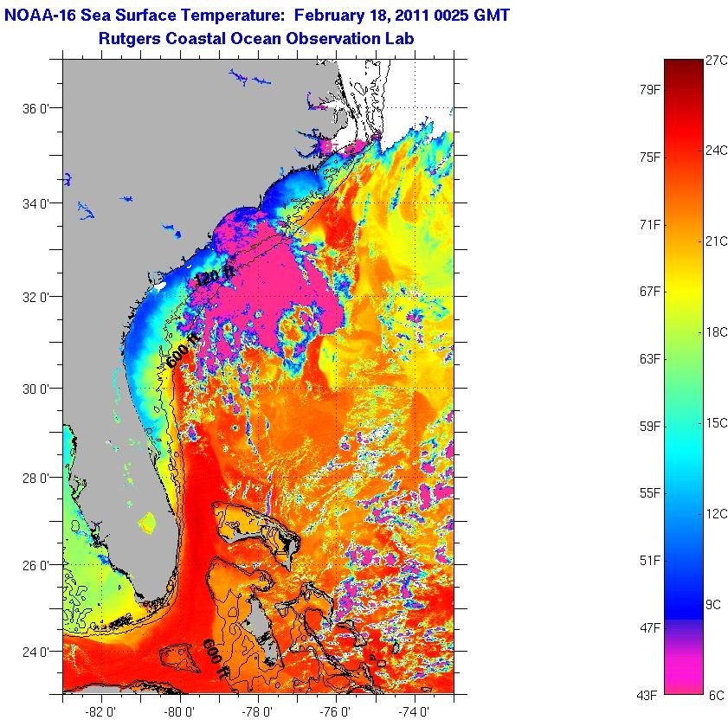
Task: Click the 600 ft contour label off Georgia coast
Action: (x=184, y=350)
